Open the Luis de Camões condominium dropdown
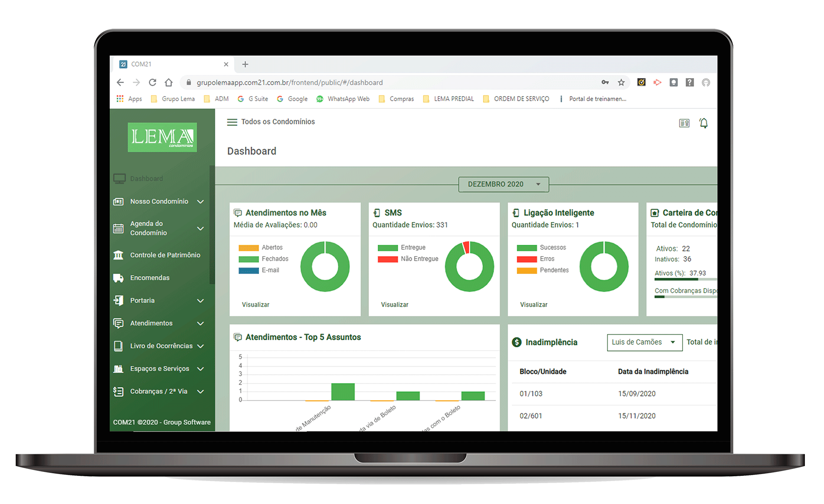The image size is (824, 504). click(x=644, y=342)
